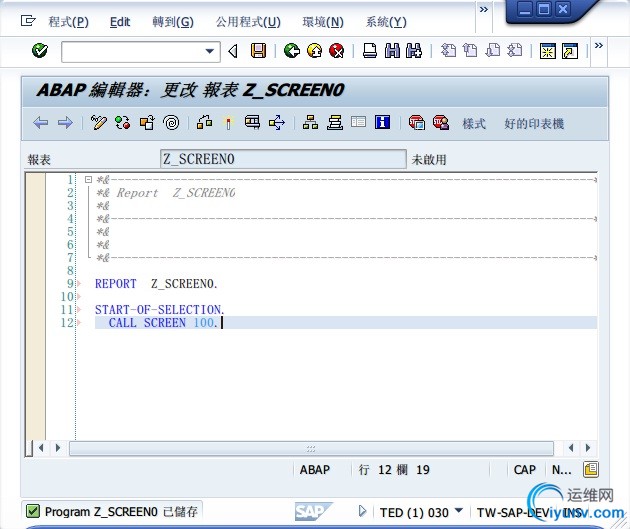Click the Activate icon
The height and width of the screenshot is (529, 630).
(x=205, y=122)
